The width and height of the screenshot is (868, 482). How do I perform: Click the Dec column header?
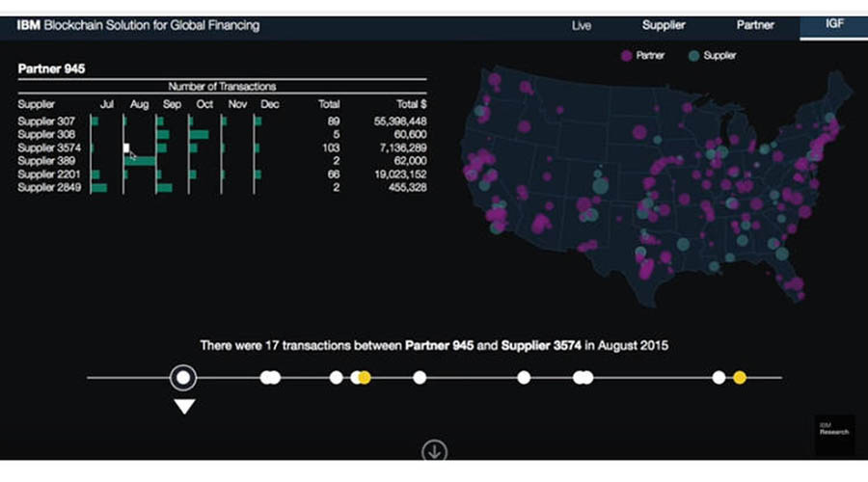270,104
